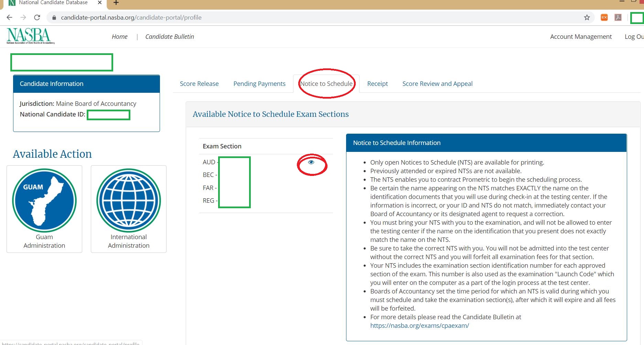
Task: Click the NASBA logo
Action: pyautogui.click(x=30, y=36)
